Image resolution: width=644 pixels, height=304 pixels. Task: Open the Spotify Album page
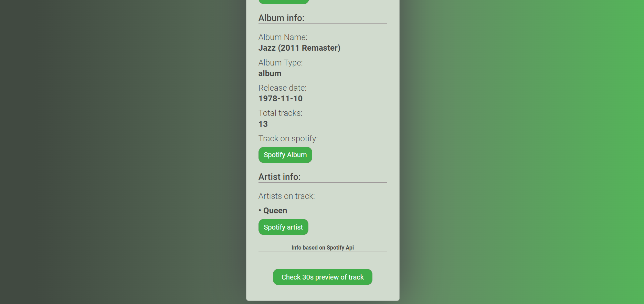click(x=285, y=155)
